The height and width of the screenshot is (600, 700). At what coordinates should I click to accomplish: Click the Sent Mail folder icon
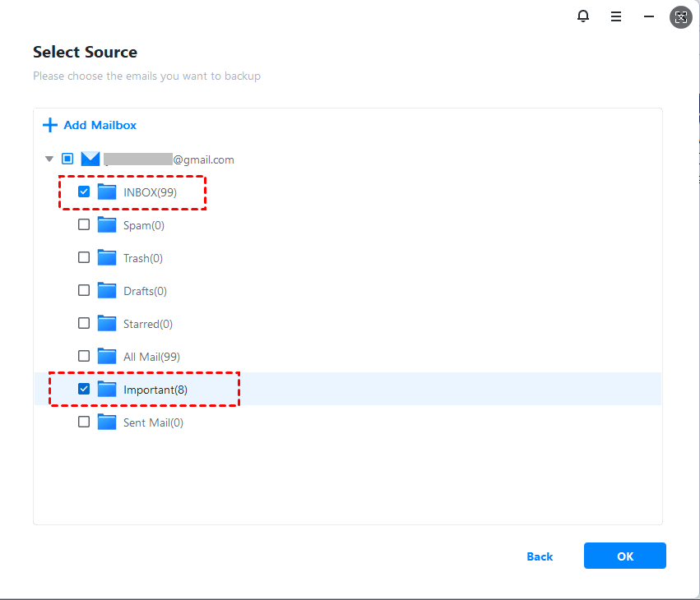(107, 422)
